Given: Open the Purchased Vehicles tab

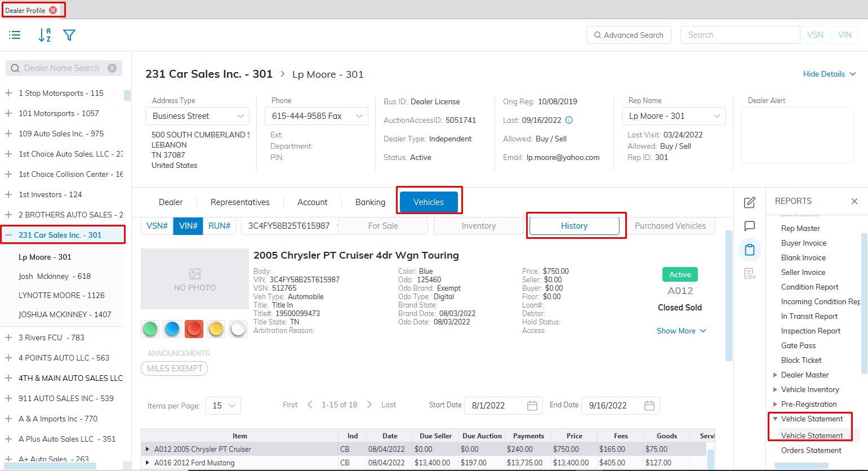Looking at the screenshot, I should pos(670,226).
